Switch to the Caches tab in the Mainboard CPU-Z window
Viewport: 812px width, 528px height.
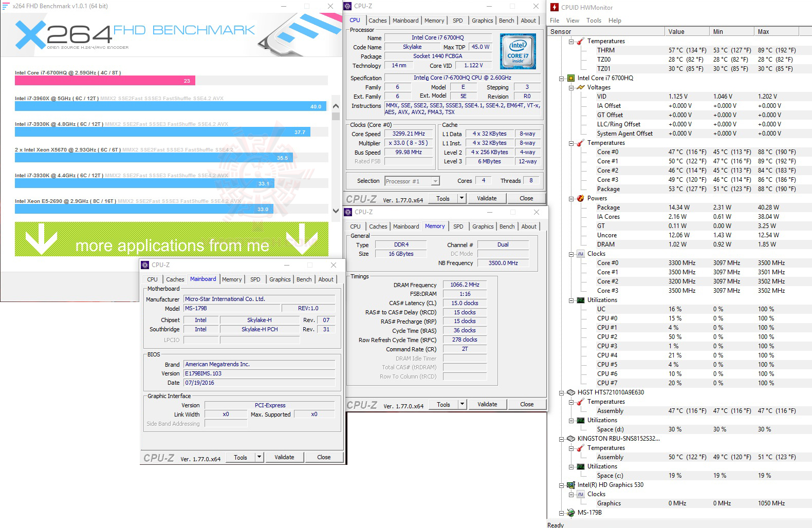pos(175,279)
